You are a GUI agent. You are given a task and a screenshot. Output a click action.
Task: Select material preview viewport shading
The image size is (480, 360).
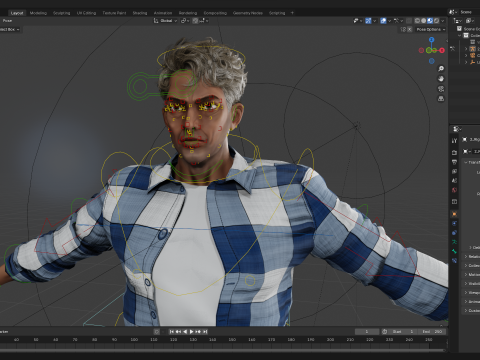click(x=430, y=21)
